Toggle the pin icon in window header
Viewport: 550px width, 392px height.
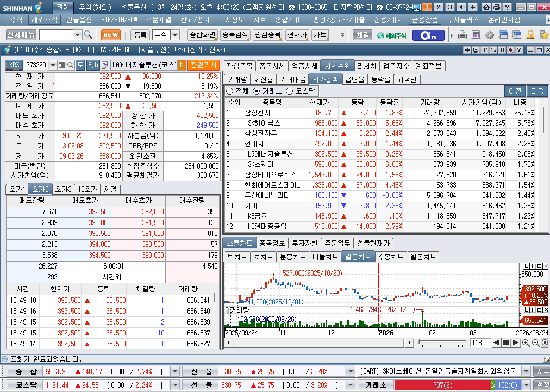click(511, 50)
